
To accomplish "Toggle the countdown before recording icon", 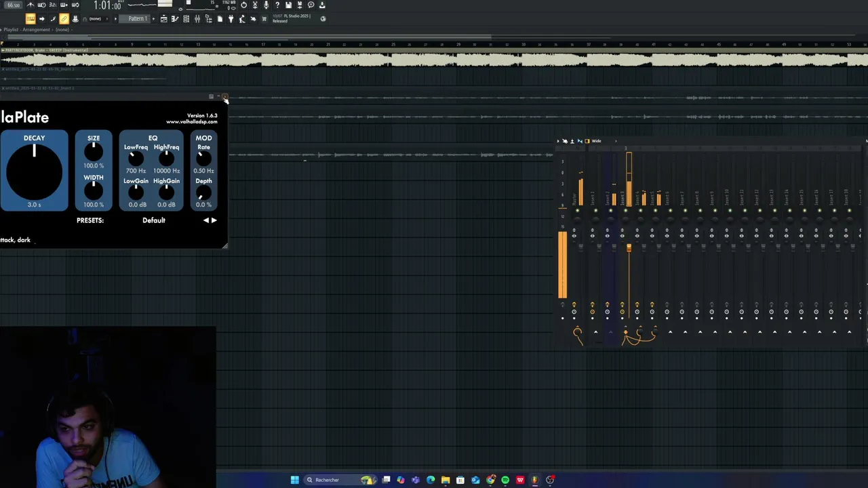I will click(53, 5).
